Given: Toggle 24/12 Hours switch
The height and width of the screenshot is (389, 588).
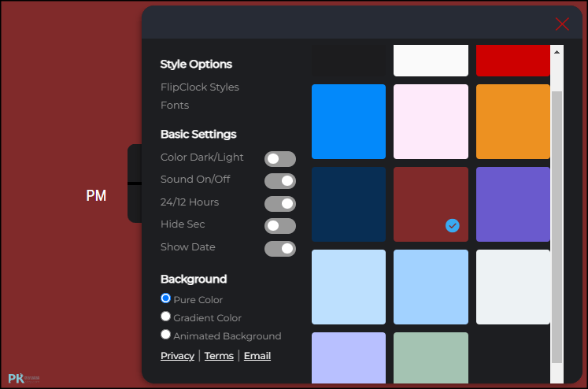Looking at the screenshot, I should (280, 204).
